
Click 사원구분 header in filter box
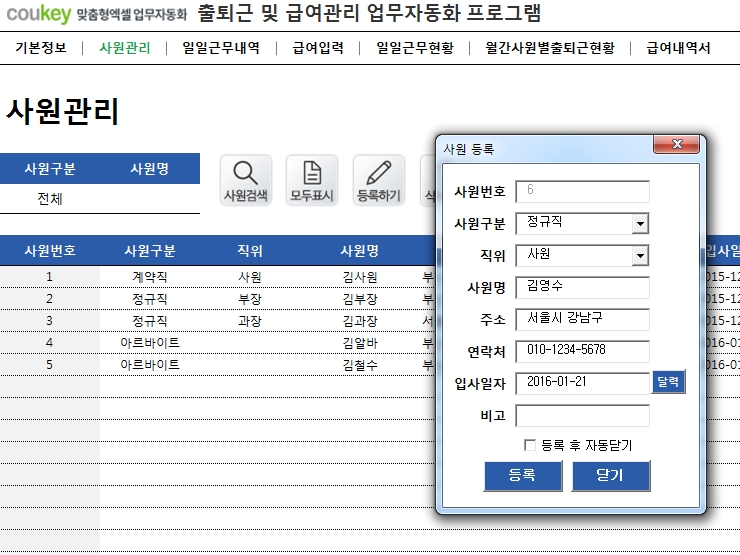tap(50, 168)
